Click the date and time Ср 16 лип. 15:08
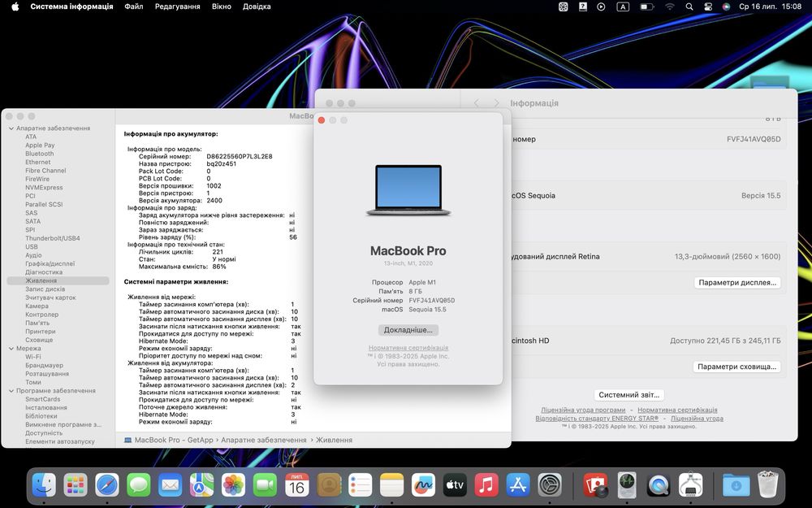Image resolution: width=812 pixels, height=508 pixels. coord(770,7)
